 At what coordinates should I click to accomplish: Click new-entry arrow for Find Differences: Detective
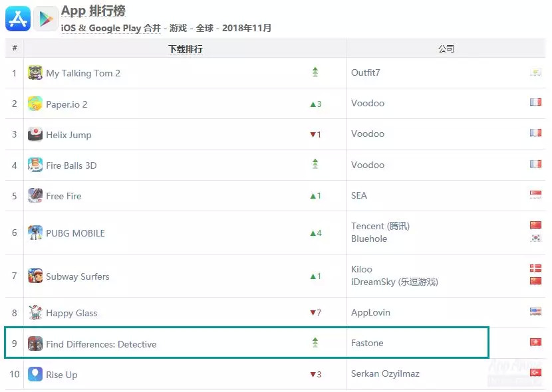315,342
